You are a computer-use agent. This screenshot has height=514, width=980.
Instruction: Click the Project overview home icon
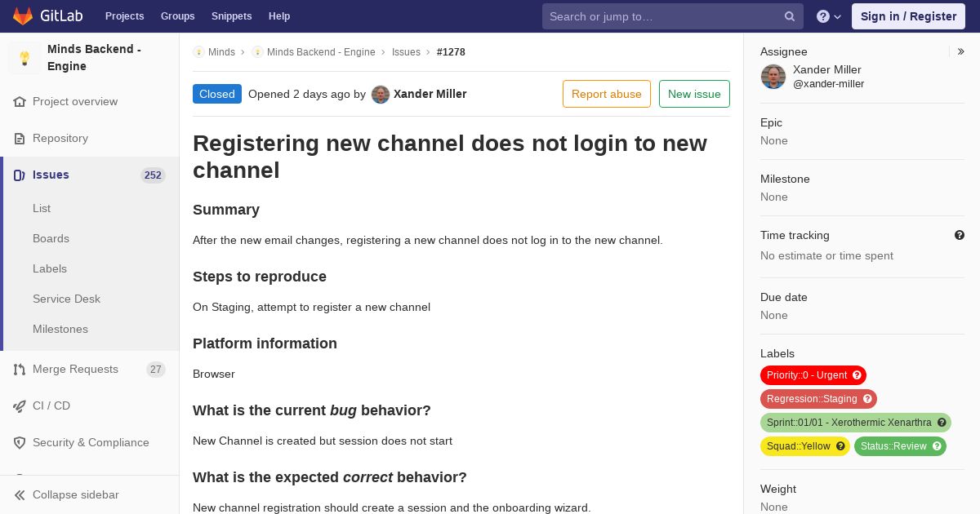tap(20, 102)
